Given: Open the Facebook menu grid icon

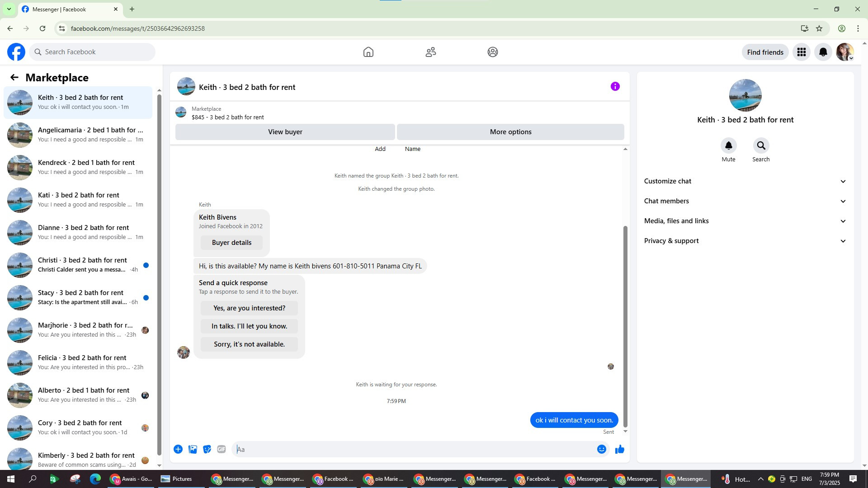Looking at the screenshot, I should [x=801, y=52].
